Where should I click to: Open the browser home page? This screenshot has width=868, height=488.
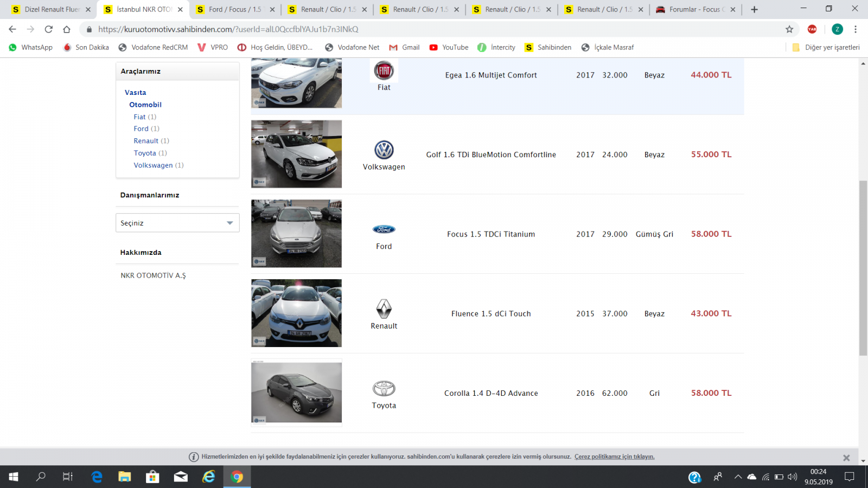67,29
